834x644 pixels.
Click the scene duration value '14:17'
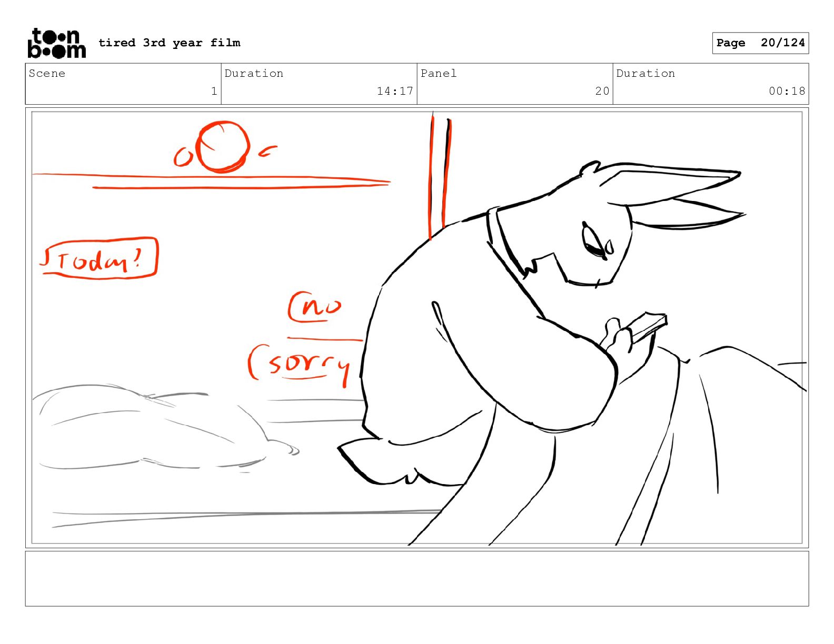(395, 91)
